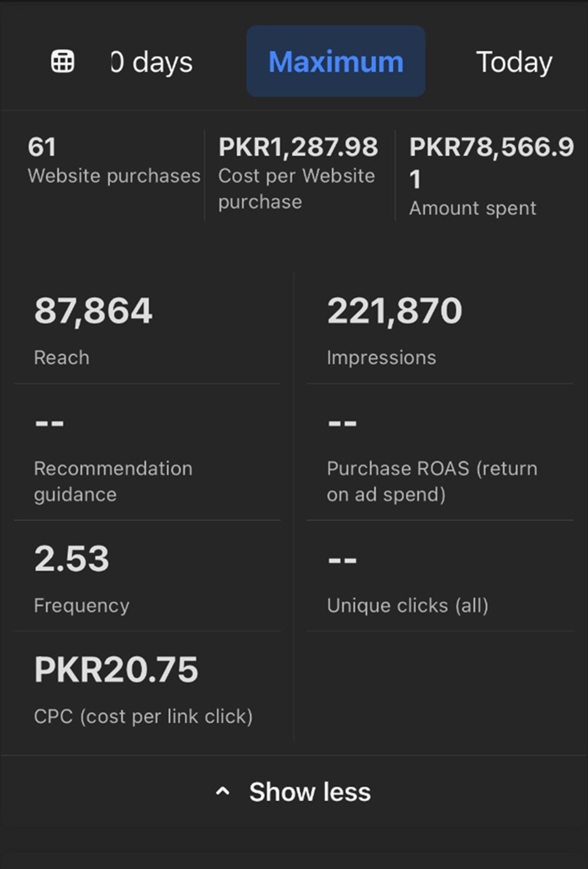Image resolution: width=588 pixels, height=869 pixels.
Task: Switch to the Today time range tab
Action: point(514,62)
